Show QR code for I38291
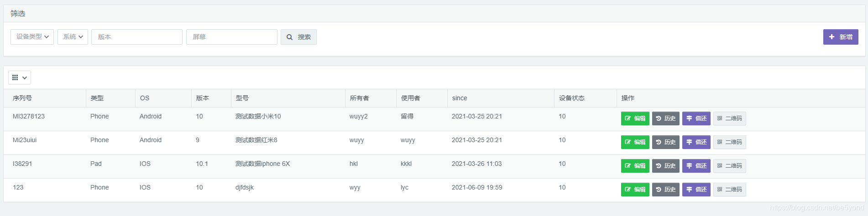The height and width of the screenshot is (216, 868). 729,166
